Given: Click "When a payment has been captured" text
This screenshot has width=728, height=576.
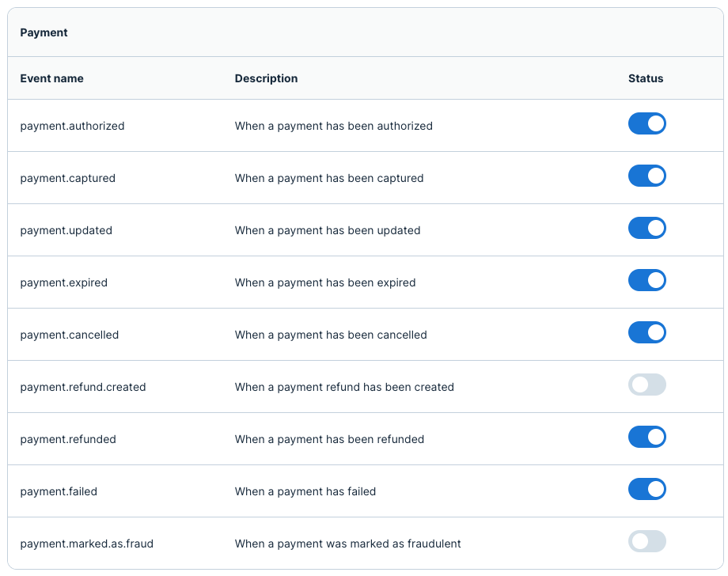Looking at the screenshot, I should pyautogui.click(x=329, y=178).
